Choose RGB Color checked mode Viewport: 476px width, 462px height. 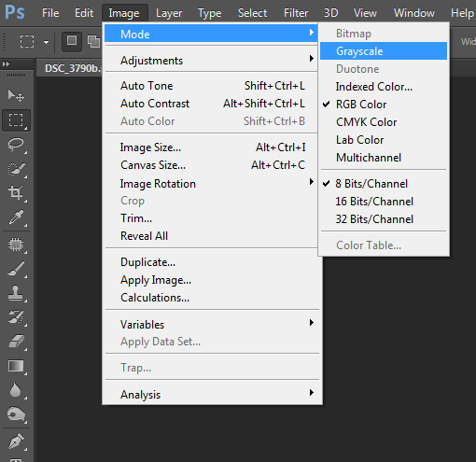[384, 105]
